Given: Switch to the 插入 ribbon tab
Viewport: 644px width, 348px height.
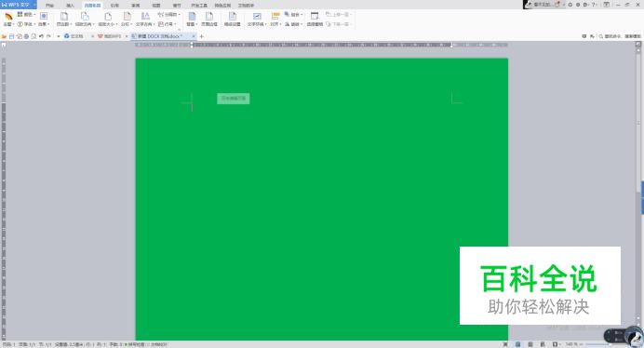Looking at the screenshot, I should 70,6.
